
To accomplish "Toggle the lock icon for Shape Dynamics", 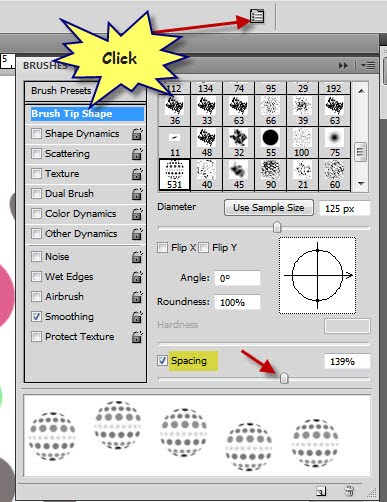I will tap(137, 134).
